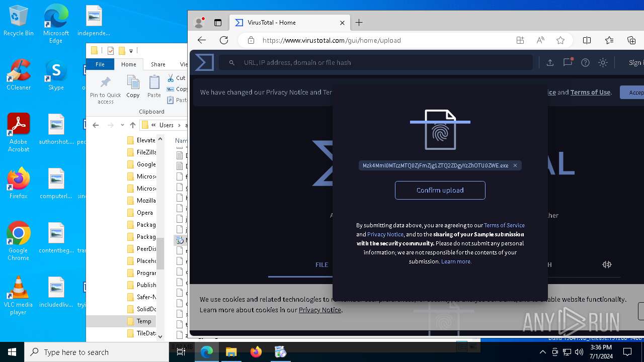Click Edge profile icon
Image resolution: width=644 pixels, height=362 pixels.
tap(199, 23)
